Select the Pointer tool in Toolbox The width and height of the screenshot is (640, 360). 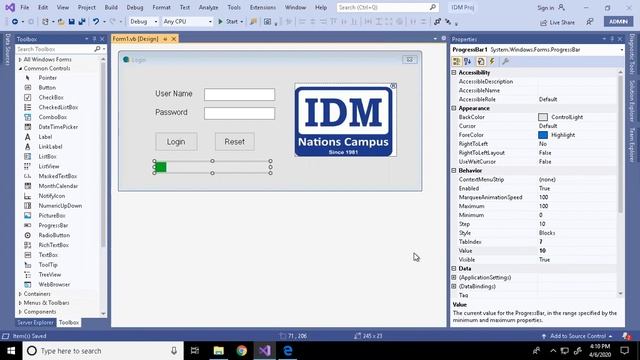[47, 78]
